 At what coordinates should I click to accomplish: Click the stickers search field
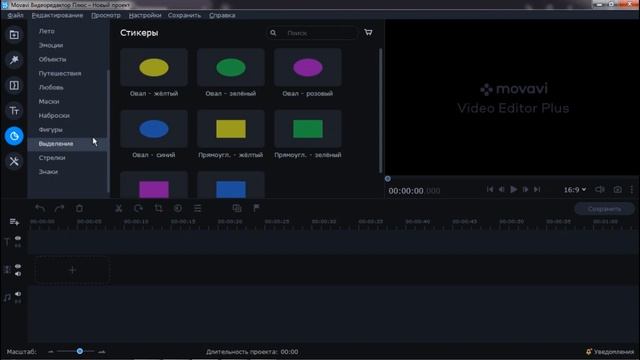[x=312, y=33]
